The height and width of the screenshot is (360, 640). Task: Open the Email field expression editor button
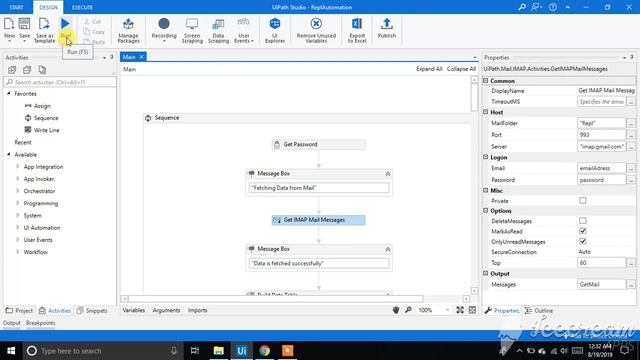click(x=631, y=168)
